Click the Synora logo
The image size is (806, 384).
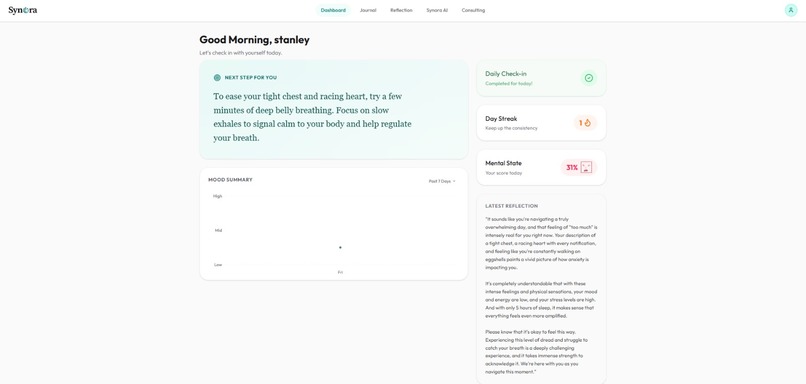pyautogui.click(x=23, y=10)
